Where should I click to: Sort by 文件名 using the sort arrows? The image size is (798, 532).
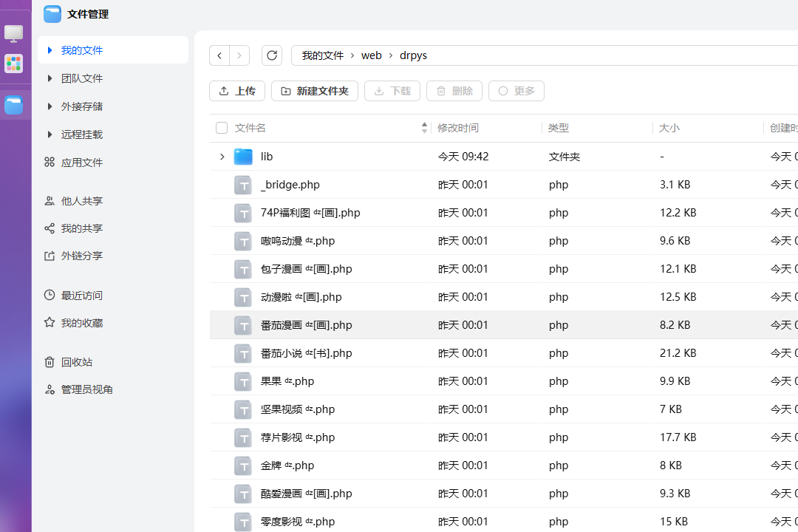pyautogui.click(x=424, y=128)
